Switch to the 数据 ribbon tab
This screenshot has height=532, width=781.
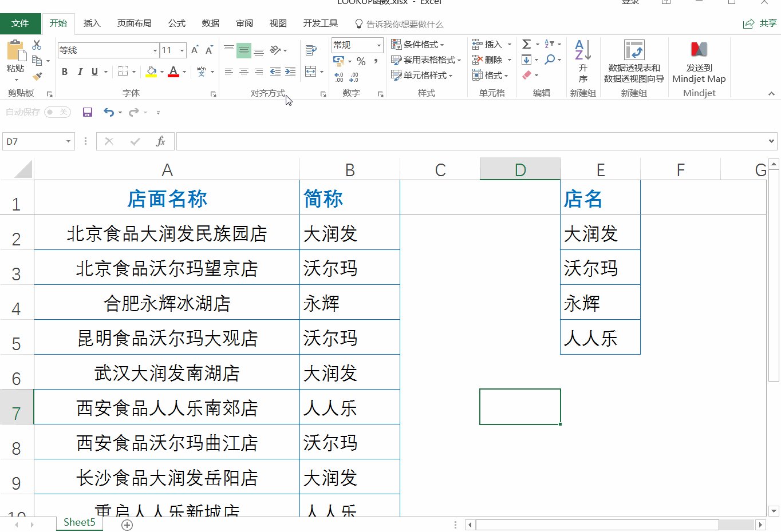point(210,23)
